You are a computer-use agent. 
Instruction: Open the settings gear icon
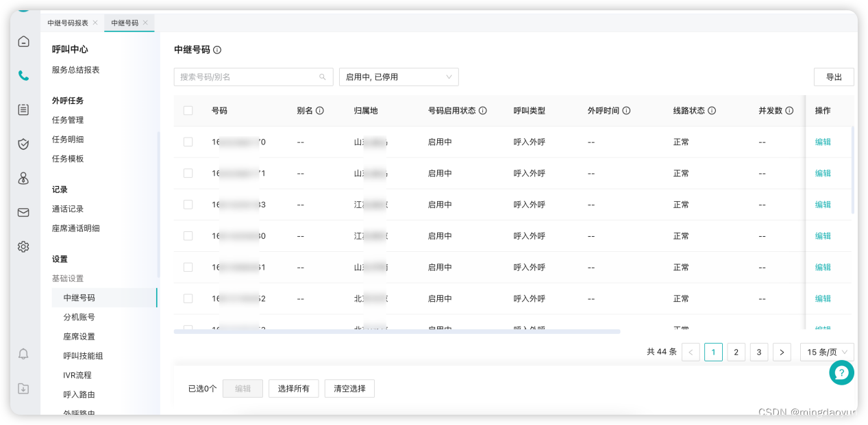coord(23,246)
